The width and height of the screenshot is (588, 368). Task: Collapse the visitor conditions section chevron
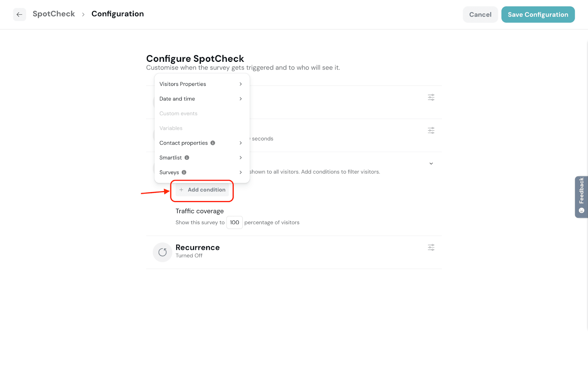point(431,164)
